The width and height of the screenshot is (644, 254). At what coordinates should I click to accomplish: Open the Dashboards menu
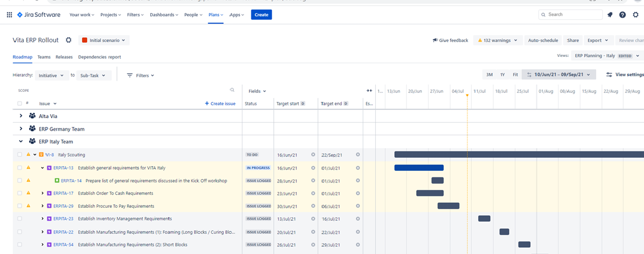coord(164,15)
